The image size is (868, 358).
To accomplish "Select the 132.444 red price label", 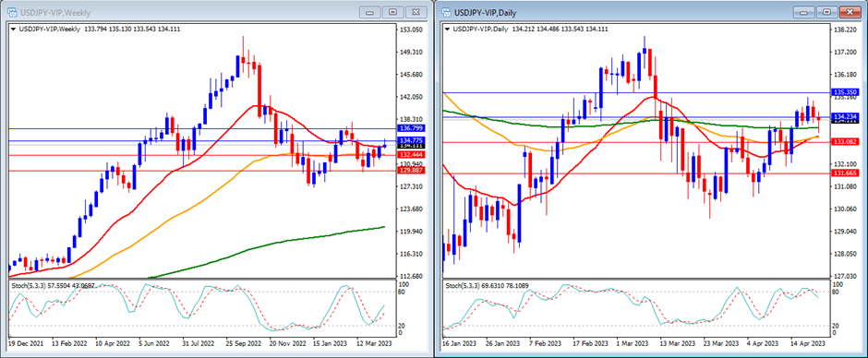I will (x=411, y=155).
